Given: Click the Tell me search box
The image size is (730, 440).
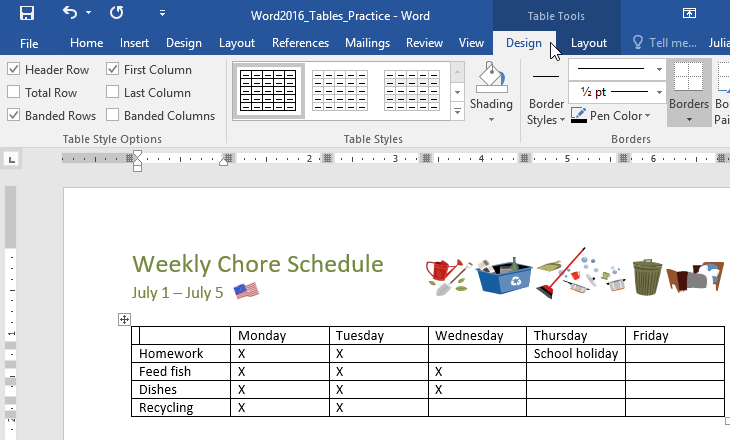Looking at the screenshot, I should tap(664, 43).
